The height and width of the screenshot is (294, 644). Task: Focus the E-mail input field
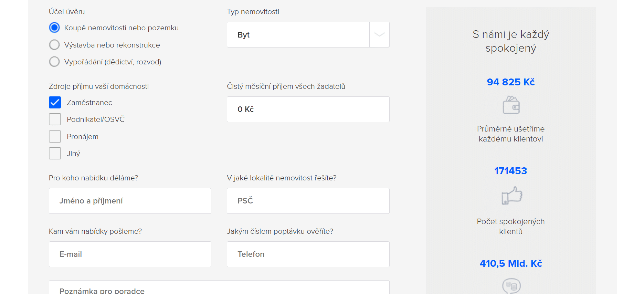[x=130, y=254]
